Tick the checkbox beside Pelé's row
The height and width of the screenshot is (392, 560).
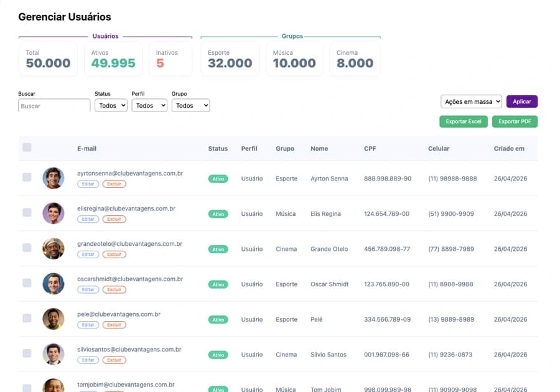coord(27,318)
